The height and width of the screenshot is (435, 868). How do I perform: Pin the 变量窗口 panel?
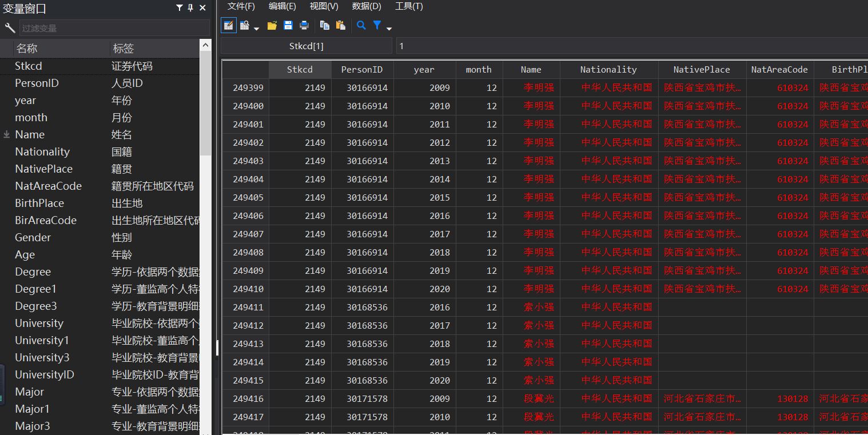(190, 8)
